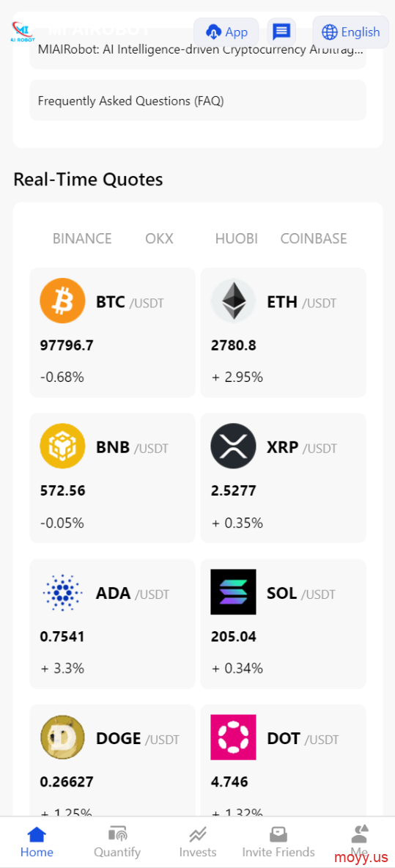
Task: Click the Cardano ADA logo
Action: 62,592
